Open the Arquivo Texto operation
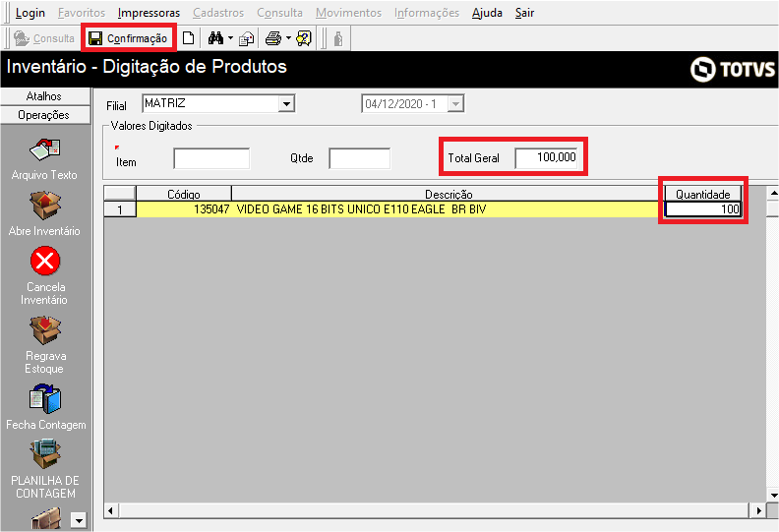 tap(44, 159)
